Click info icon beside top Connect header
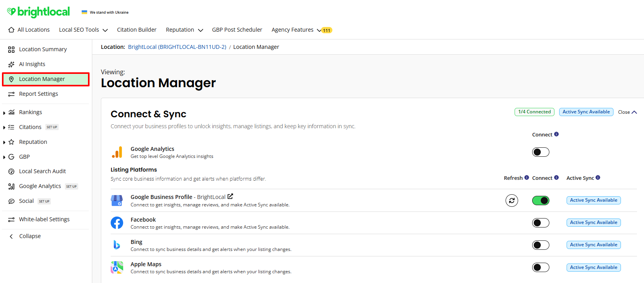Image resolution: width=644 pixels, height=283 pixels. pyautogui.click(x=556, y=134)
